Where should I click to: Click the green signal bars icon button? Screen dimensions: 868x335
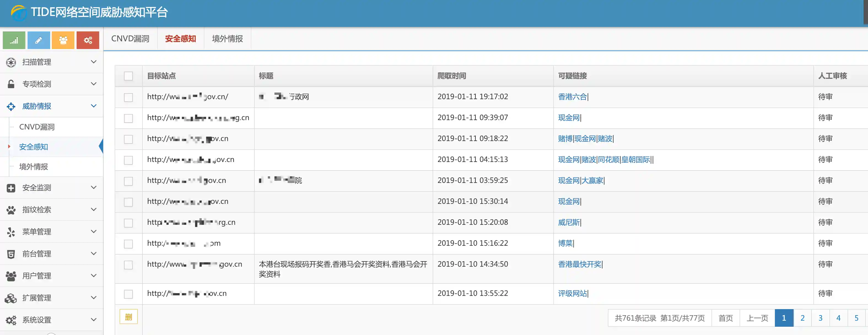tap(14, 40)
